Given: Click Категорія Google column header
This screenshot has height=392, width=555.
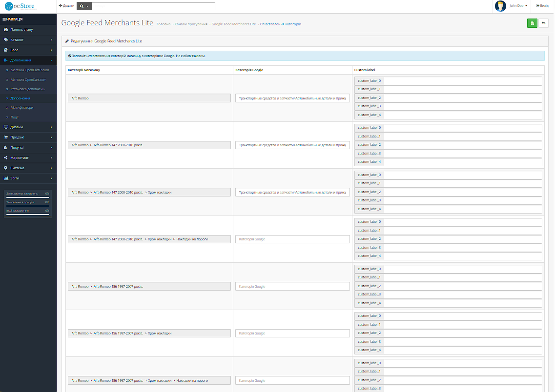Looking at the screenshot, I should tap(249, 70).
